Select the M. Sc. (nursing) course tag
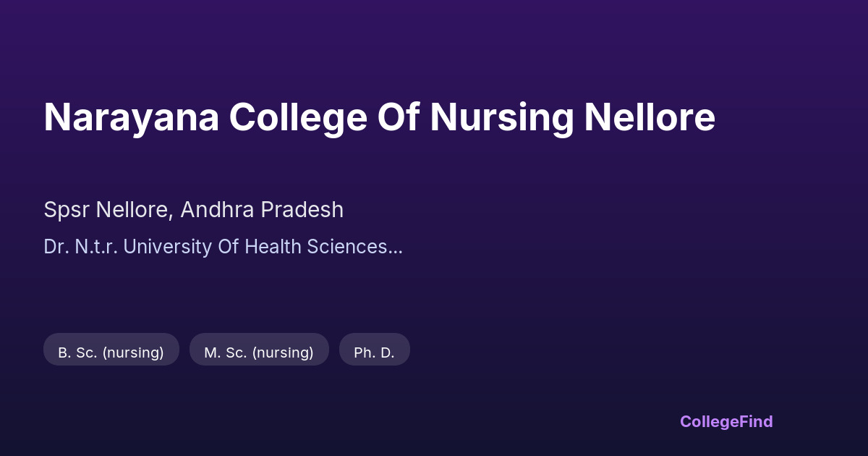868x456 pixels. [259, 352]
